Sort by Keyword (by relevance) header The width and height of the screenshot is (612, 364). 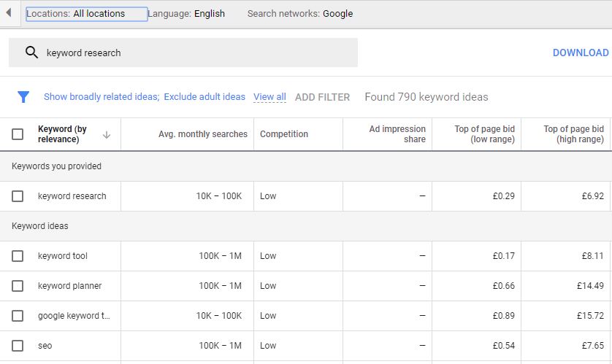click(x=63, y=134)
